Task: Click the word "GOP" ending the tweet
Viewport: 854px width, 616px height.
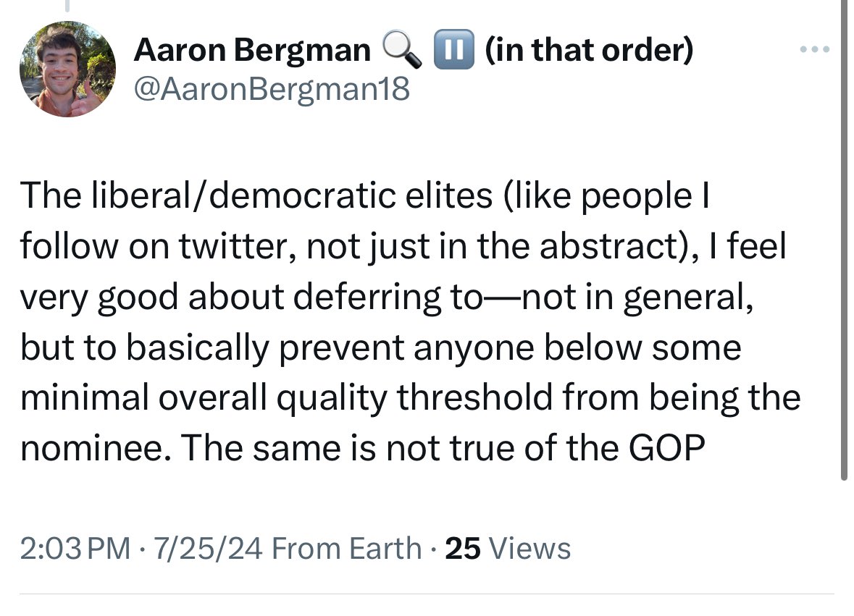Action: point(666,448)
